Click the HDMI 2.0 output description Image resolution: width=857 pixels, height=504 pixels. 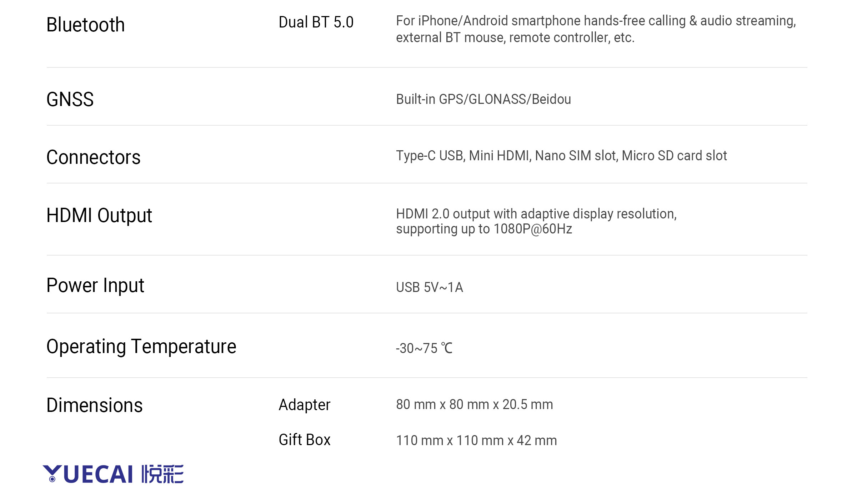pyautogui.click(x=536, y=221)
